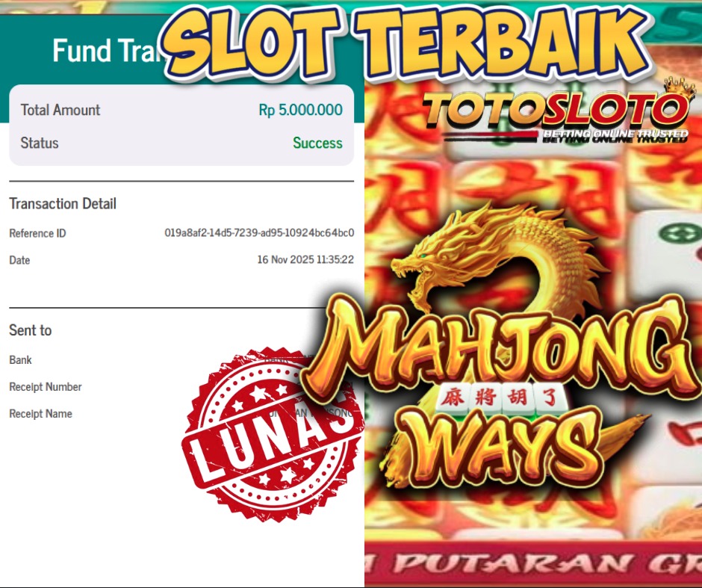Viewport: 702px width, 588px height.
Task: Click the red LUNAS stamp
Action: click(x=273, y=433)
